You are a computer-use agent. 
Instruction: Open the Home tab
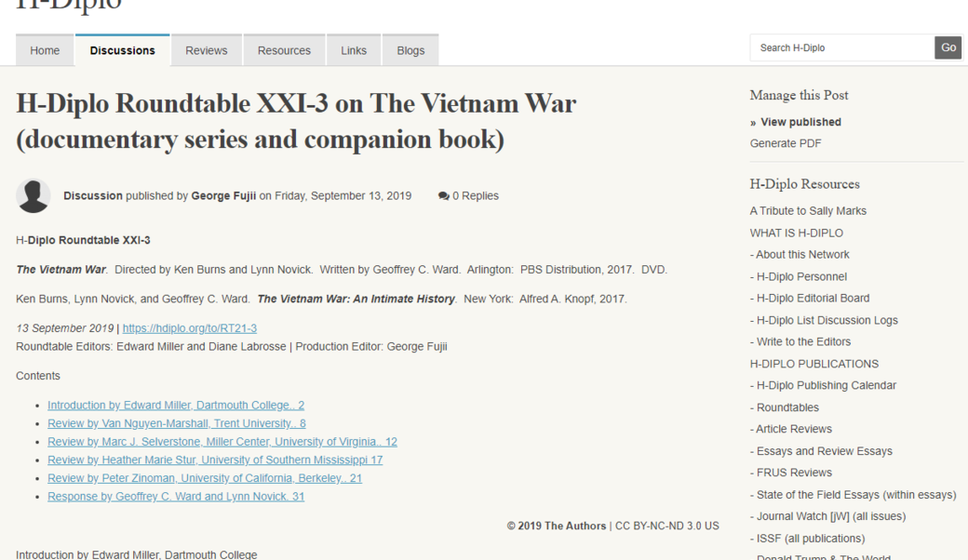[45, 50]
